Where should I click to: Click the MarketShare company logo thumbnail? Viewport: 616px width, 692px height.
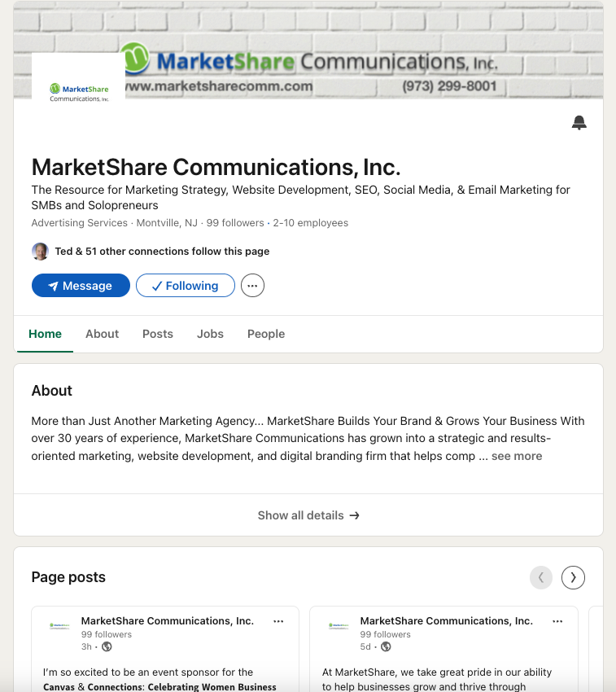(x=79, y=93)
